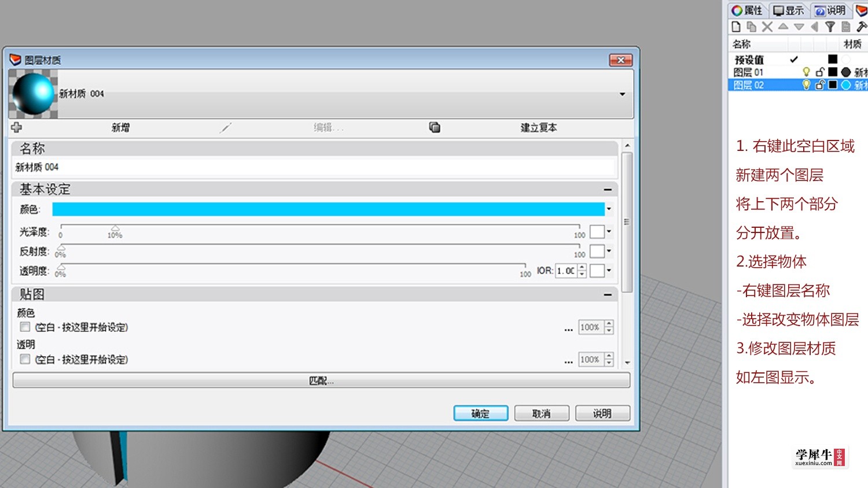The image size is (868, 488).
Task: Toggle the lock icon for 图层 01
Action: point(820,72)
